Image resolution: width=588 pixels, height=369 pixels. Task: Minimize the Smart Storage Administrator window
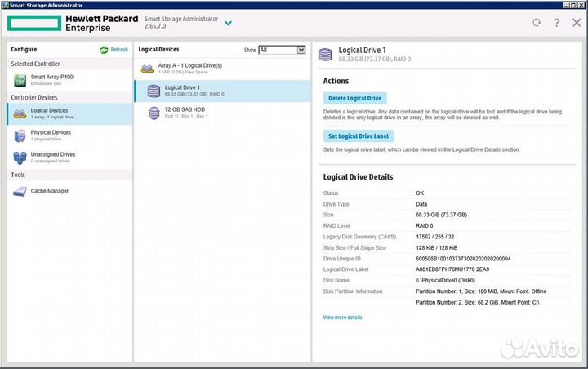pos(566,5)
